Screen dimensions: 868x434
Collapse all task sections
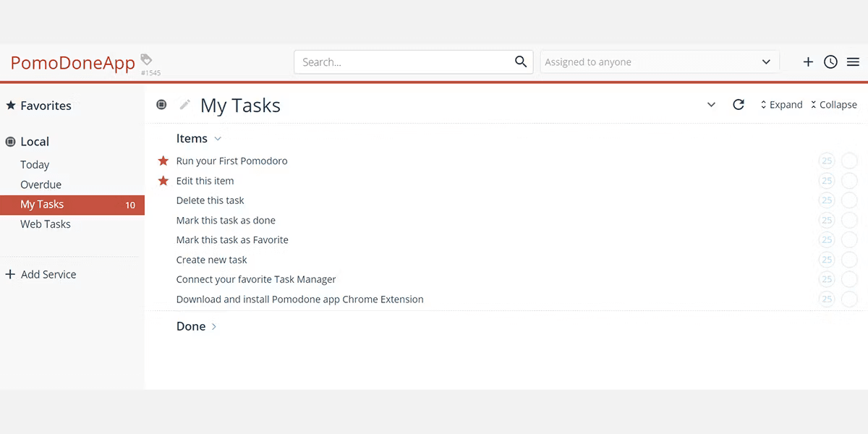[x=834, y=105]
